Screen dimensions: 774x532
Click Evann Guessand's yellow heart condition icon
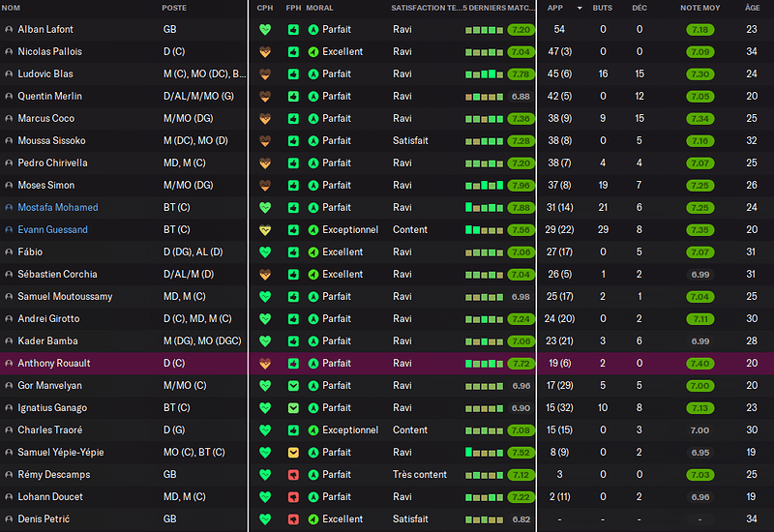click(265, 230)
